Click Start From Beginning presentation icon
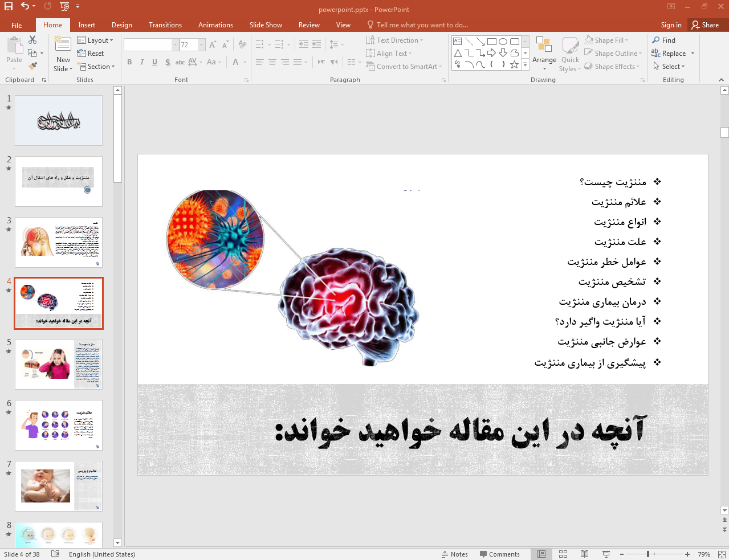 coord(64,6)
